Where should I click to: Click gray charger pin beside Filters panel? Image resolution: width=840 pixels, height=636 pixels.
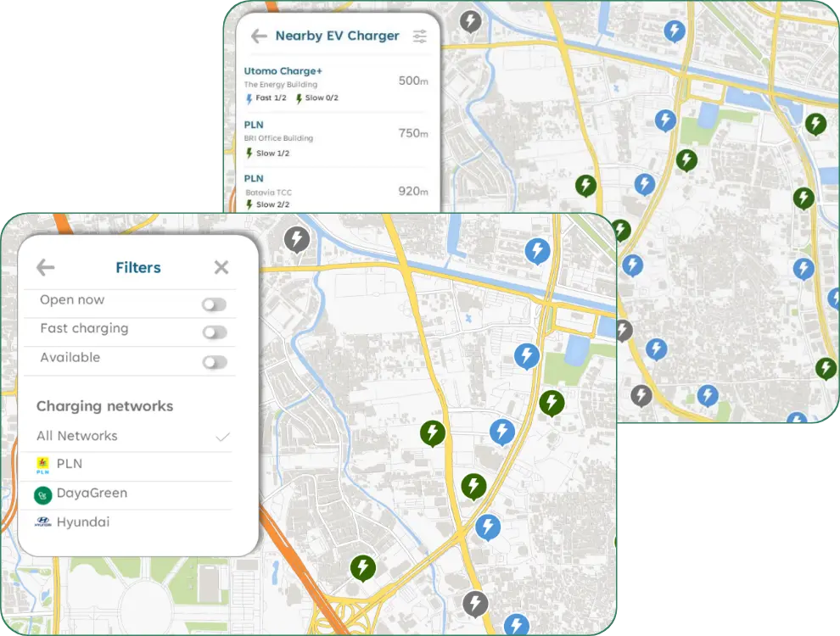pyautogui.click(x=297, y=239)
